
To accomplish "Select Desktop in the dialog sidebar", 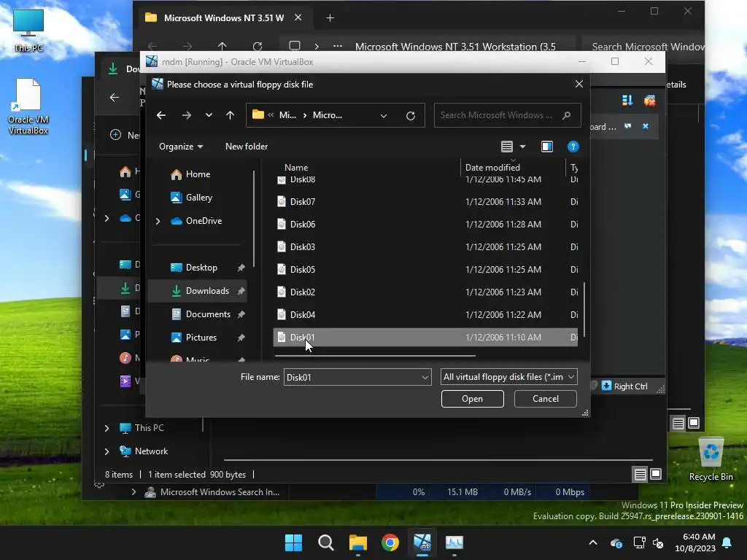I will (x=201, y=268).
